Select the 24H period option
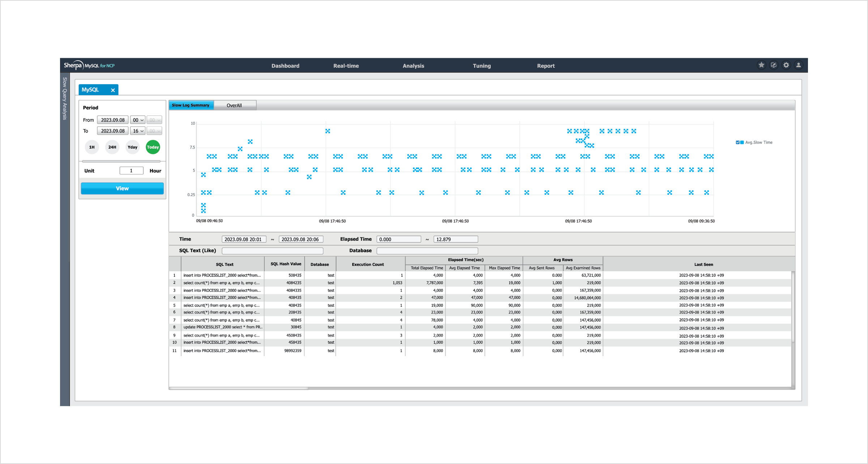Viewport: 868px width, 464px height. (112, 147)
